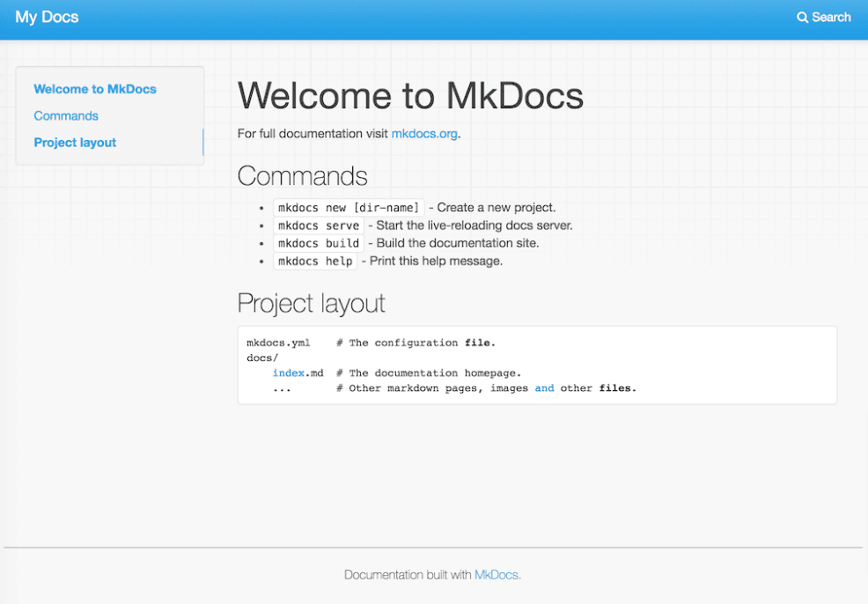Click the magnifying glass Search icon
This screenshot has height=604, width=868.
(x=802, y=17)
